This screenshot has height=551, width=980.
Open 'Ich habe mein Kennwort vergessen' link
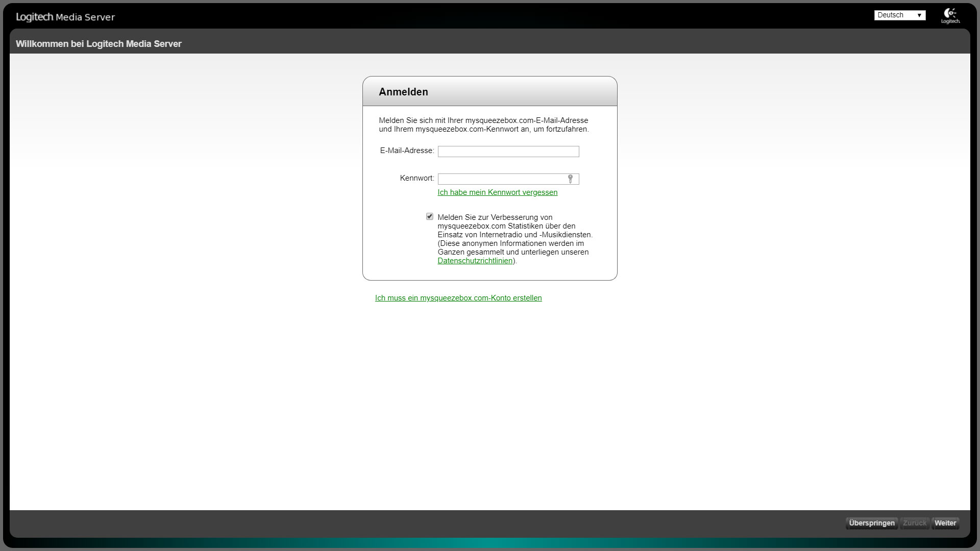pyautogui.click(x=498, y=192)
